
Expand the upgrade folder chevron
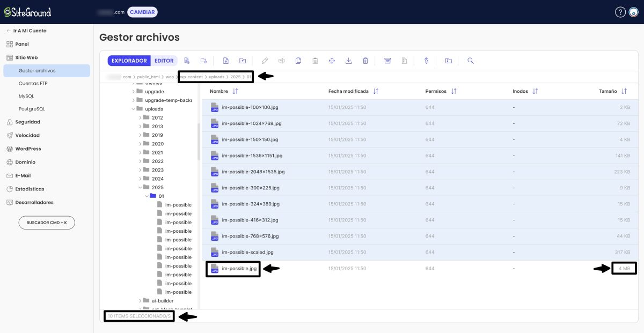134,92
